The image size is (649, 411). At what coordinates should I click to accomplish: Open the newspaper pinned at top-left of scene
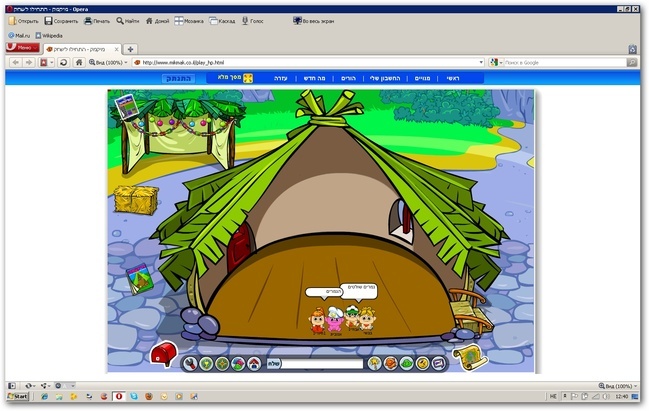tap(127, 107)
